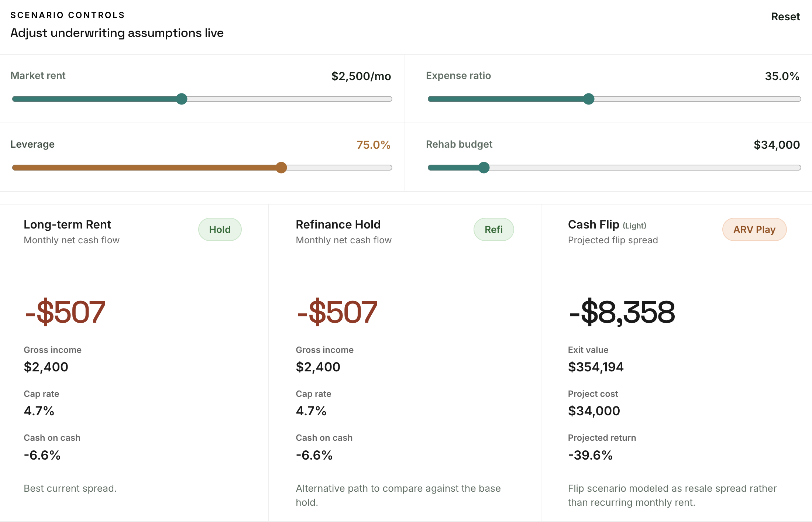Image resolution: width=812 pixels, height=522 pixels.
Task: Change the Rehab budget slider
Action: (484, 168)
